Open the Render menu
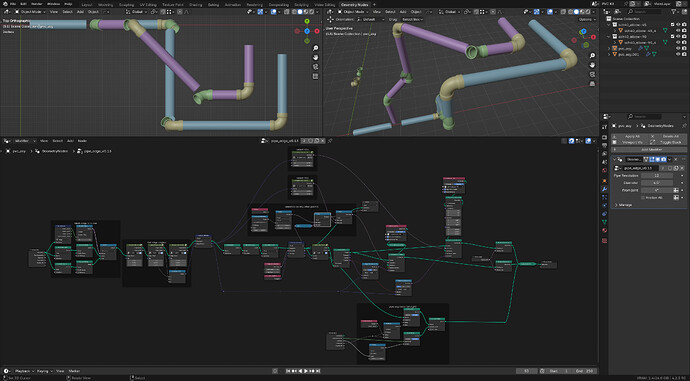The image size is (690, 381). pyautogui.click(x=37, y=4)
